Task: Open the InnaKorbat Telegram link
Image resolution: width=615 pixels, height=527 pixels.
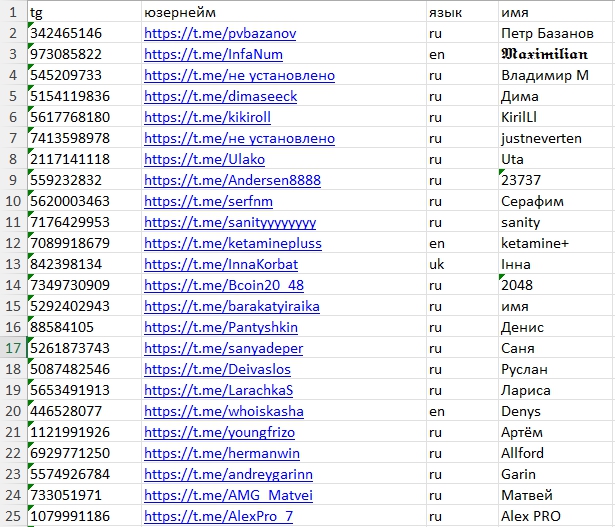Action: pos(221,264)
